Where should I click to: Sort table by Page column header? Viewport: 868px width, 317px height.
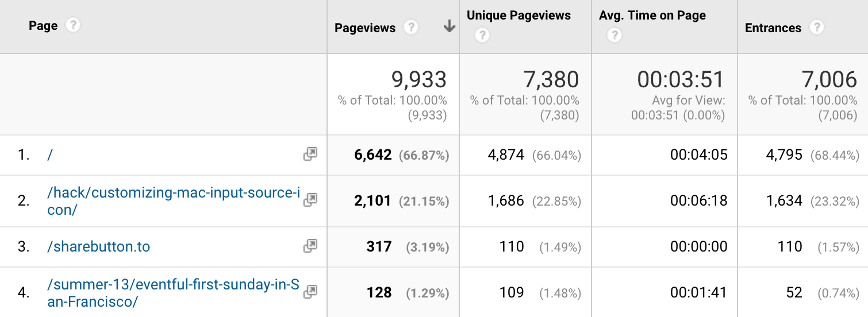coord(43,26)
